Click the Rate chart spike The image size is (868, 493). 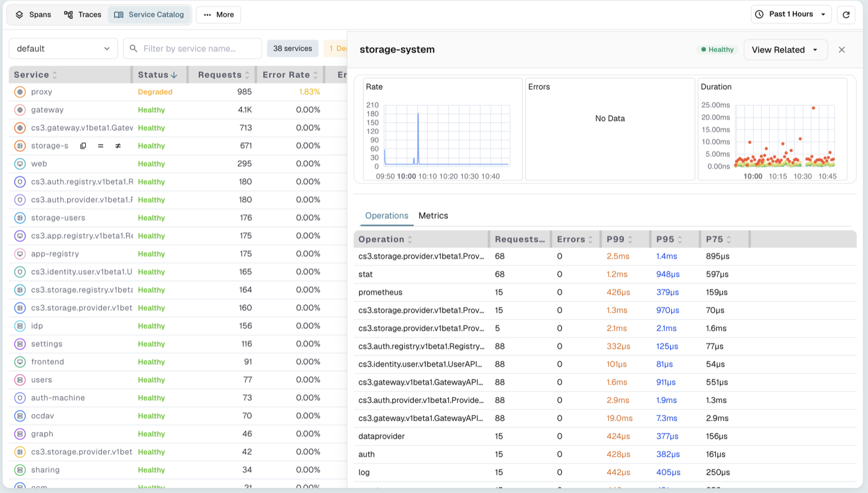(418, 138)
